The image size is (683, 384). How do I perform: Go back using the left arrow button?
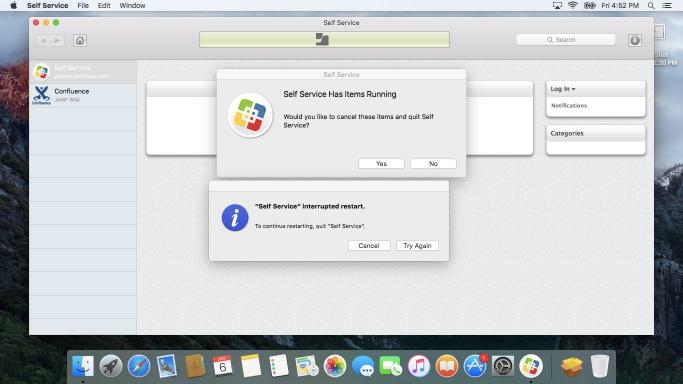[x=44, y=40]
